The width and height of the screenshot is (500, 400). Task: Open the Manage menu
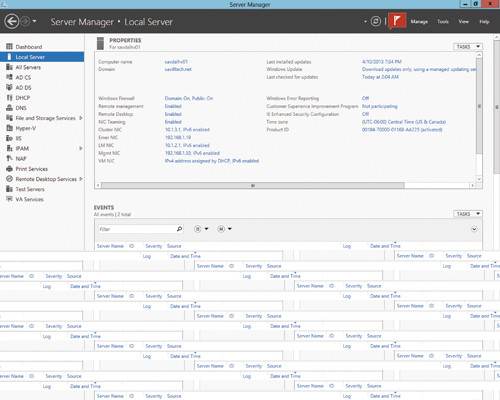(419, 22)
